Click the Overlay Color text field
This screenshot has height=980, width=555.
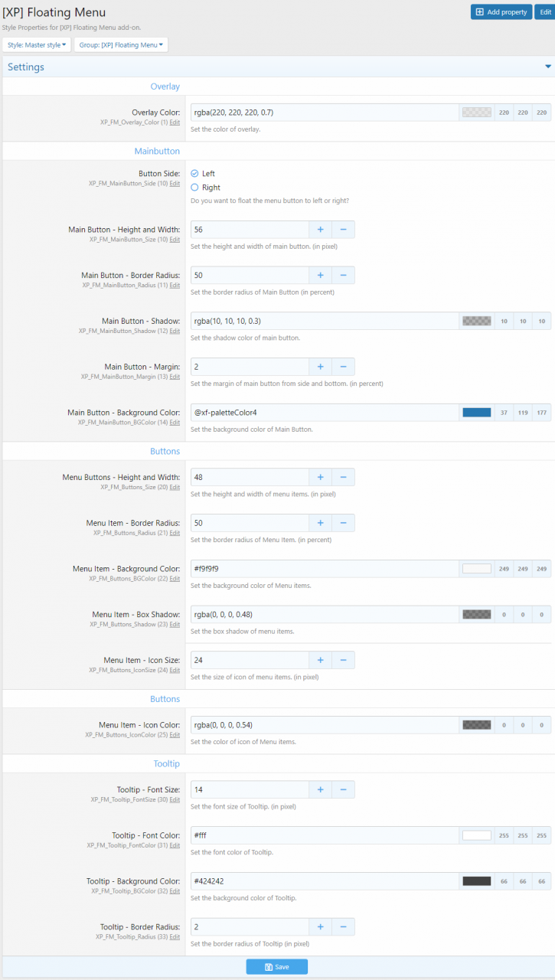[x=325, y=113]
